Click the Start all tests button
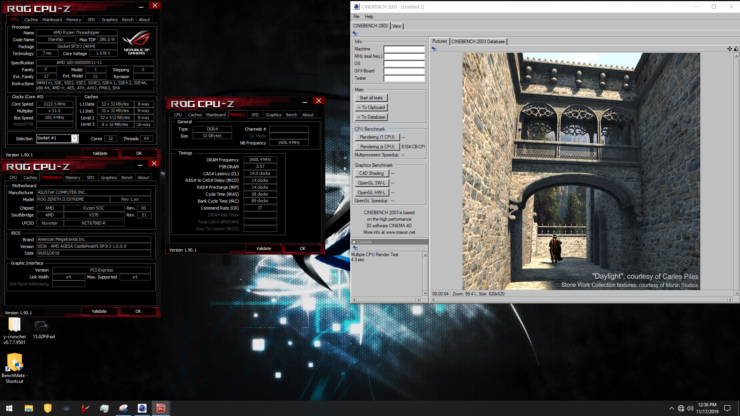This screenshot has width=740, height=416. (x=371, y=98)
